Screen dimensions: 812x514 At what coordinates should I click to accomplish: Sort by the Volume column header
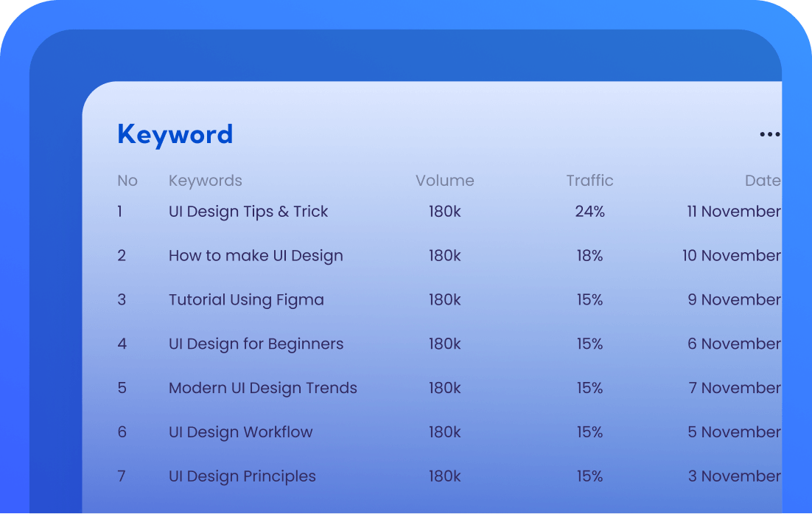pyautogui.click(x=444, y=181)
